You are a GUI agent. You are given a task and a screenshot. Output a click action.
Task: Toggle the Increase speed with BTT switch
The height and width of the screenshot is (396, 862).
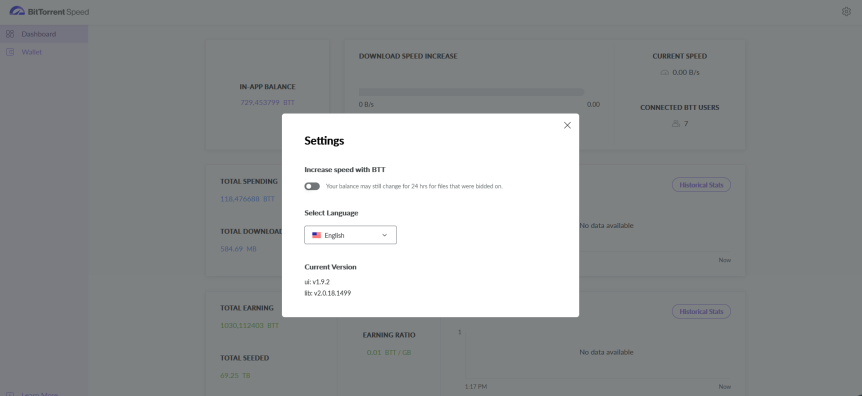(312, 186)
